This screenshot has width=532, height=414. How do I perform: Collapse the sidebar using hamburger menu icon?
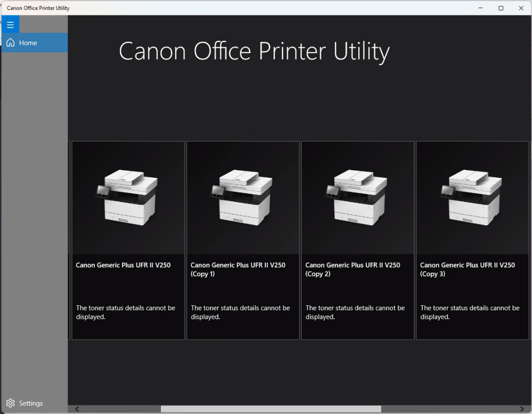(10, 25)
